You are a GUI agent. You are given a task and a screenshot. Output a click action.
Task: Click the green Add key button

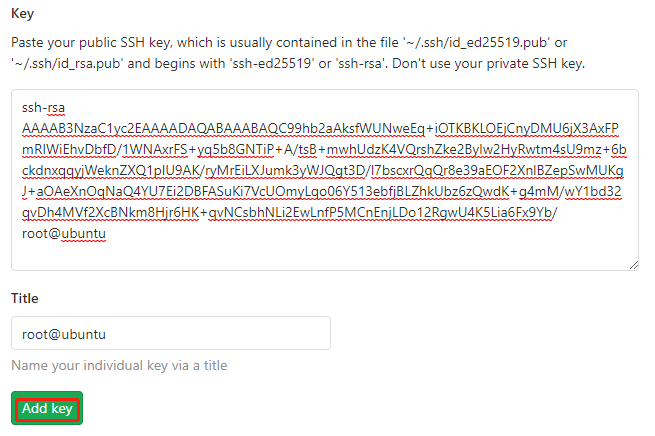coord(47,408)
